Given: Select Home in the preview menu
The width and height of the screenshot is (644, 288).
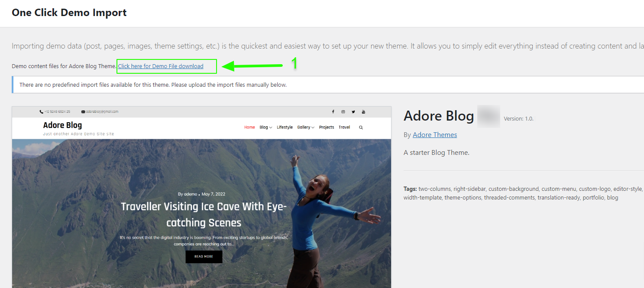Looking at the screenshot, I should [x=249, y=128].
